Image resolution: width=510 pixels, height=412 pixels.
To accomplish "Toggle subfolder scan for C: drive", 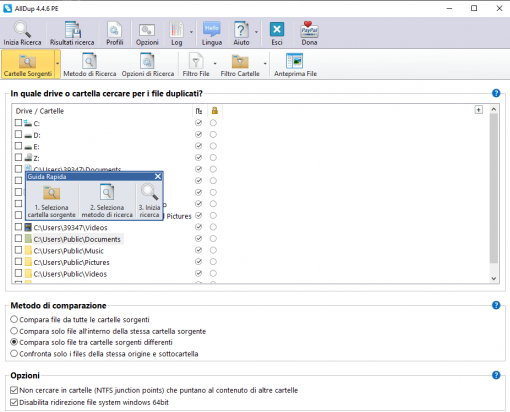I will tap(198, 123).
